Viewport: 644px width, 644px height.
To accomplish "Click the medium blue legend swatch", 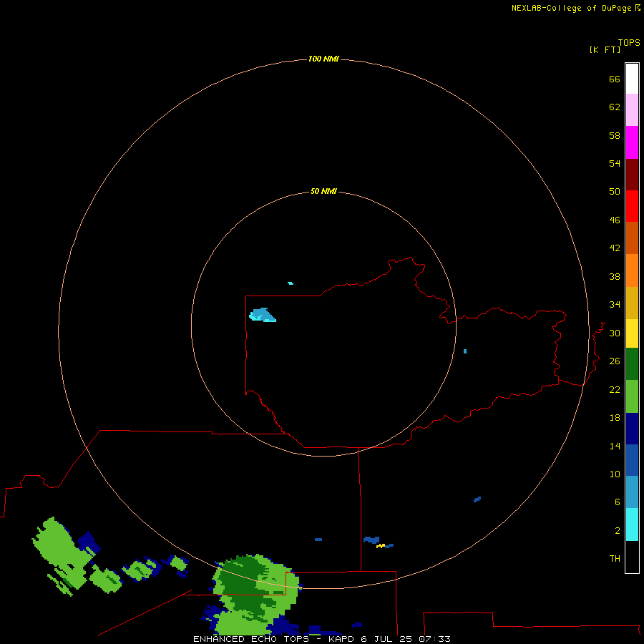I will click(632, 460).
